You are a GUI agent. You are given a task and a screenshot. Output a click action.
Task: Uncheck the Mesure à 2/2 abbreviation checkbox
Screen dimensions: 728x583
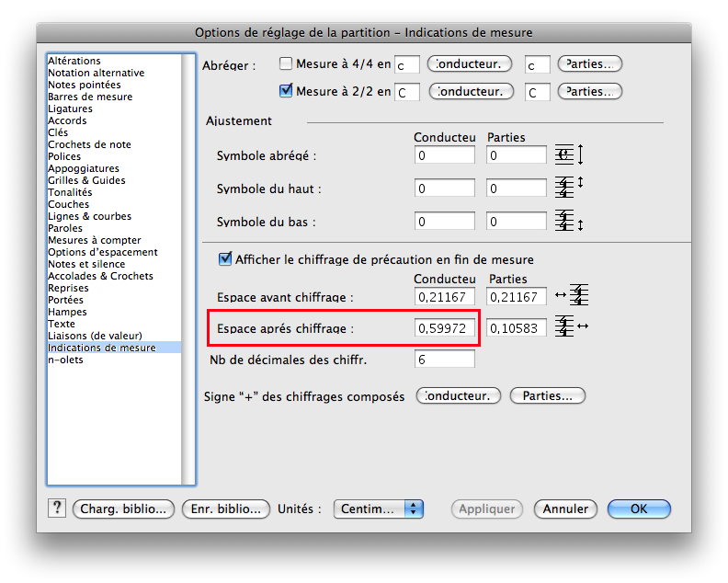tap(286, 91)
